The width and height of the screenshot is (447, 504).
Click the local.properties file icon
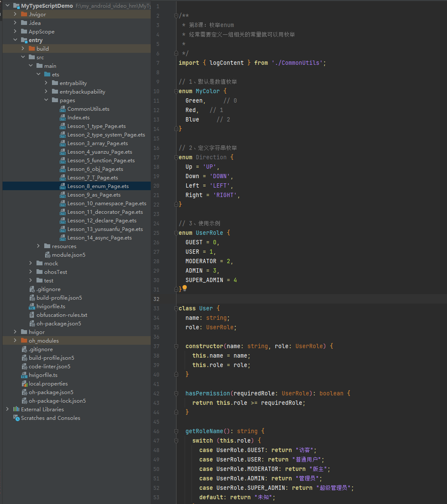click(x=24, y=383)
